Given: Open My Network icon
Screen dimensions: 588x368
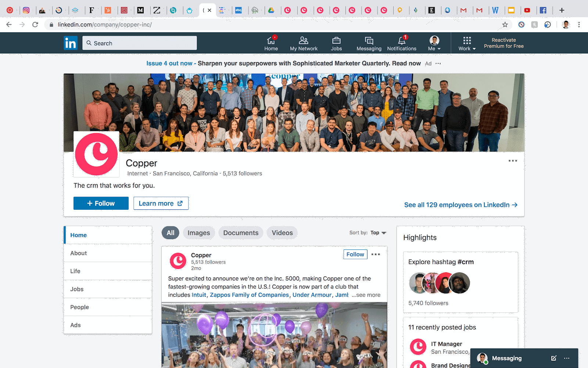Looking at the screenshot, I should pos(304,43).
